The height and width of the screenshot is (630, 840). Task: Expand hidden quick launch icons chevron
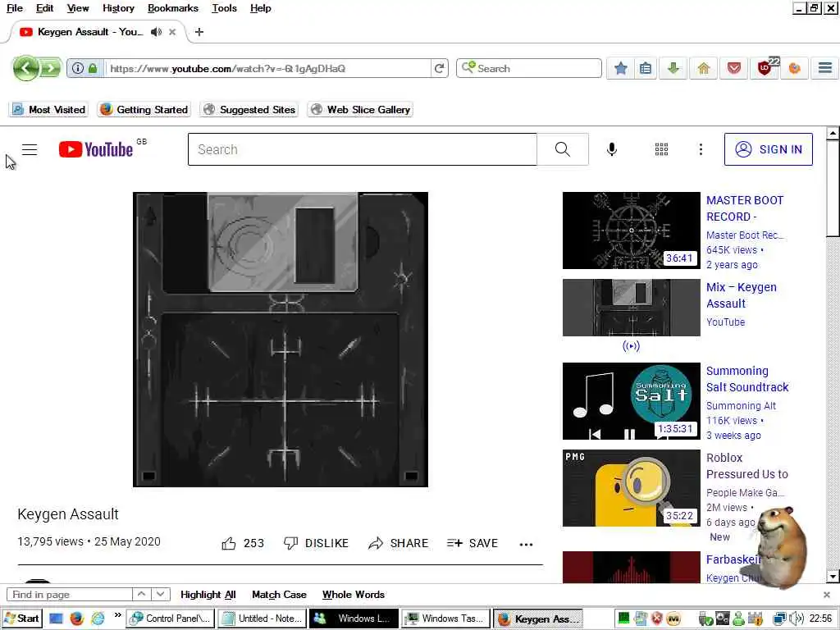[x=118, y=614]
